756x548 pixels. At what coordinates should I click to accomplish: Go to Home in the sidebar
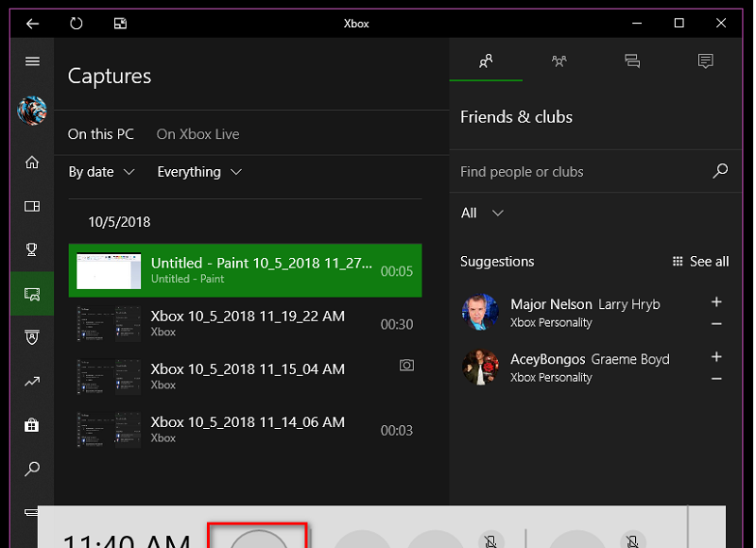[32, 163]
